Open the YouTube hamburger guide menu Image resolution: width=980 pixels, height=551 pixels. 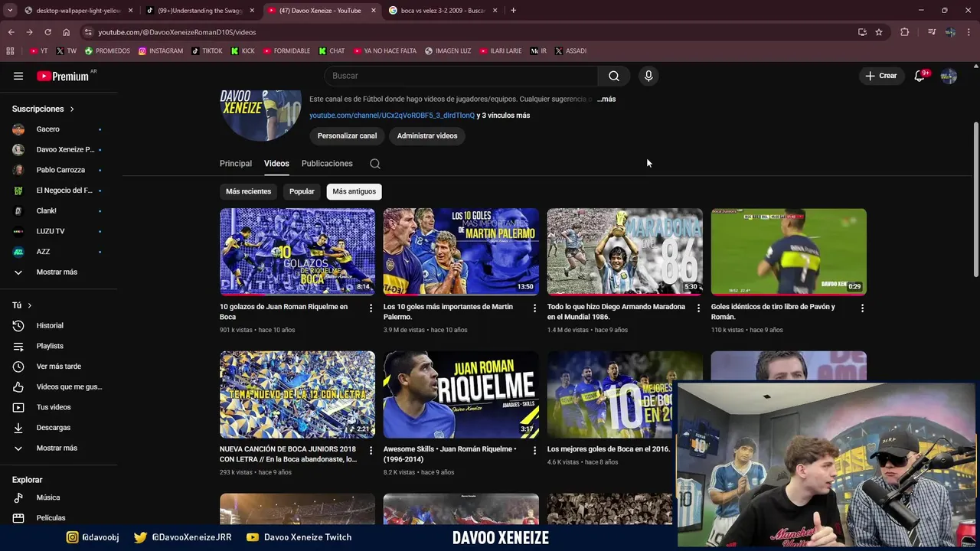tap(18, 76)
